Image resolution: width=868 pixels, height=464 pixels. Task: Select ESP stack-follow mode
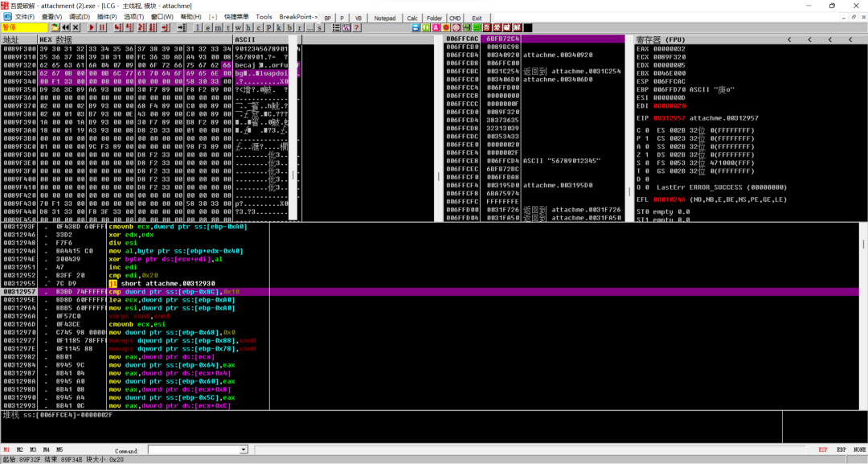823,450
